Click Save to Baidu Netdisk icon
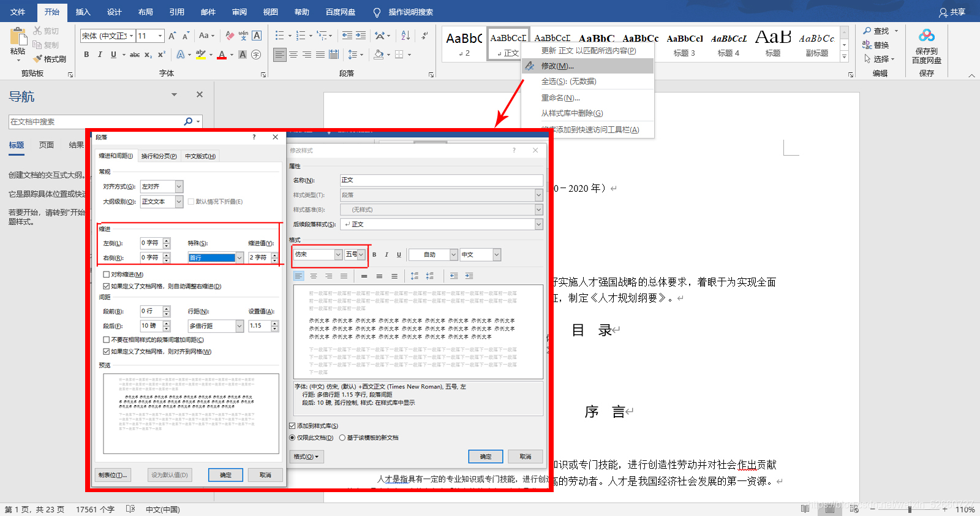Screen dimensions: 980x516 (927, 36)
